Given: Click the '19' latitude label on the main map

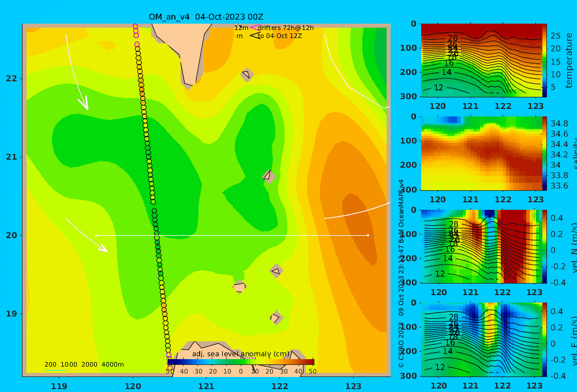Looking at the screenshot, I should (x=12, y=314).
